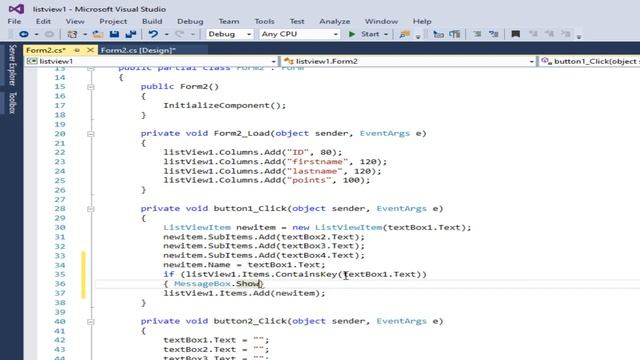Screen dimensions: 640x360
Task: Toggle a bookmark using the black bookmark icon
Action: [516, 34]
